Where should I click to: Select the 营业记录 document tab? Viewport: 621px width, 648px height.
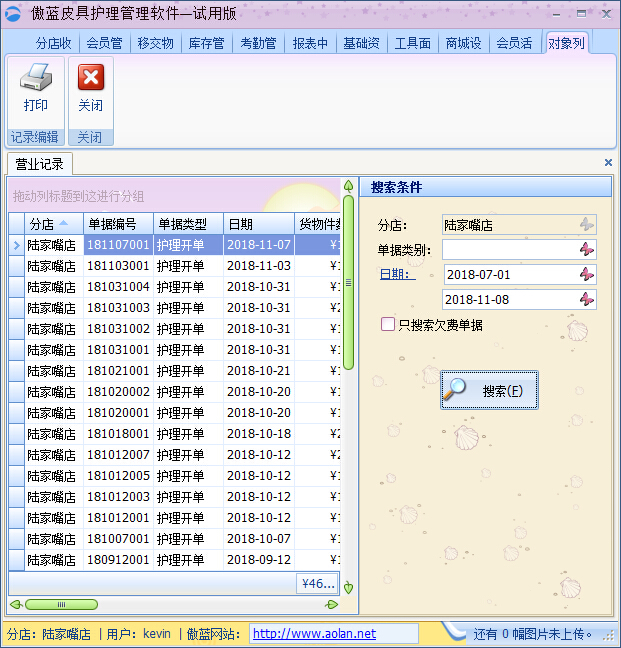click(x=39, y=164)
